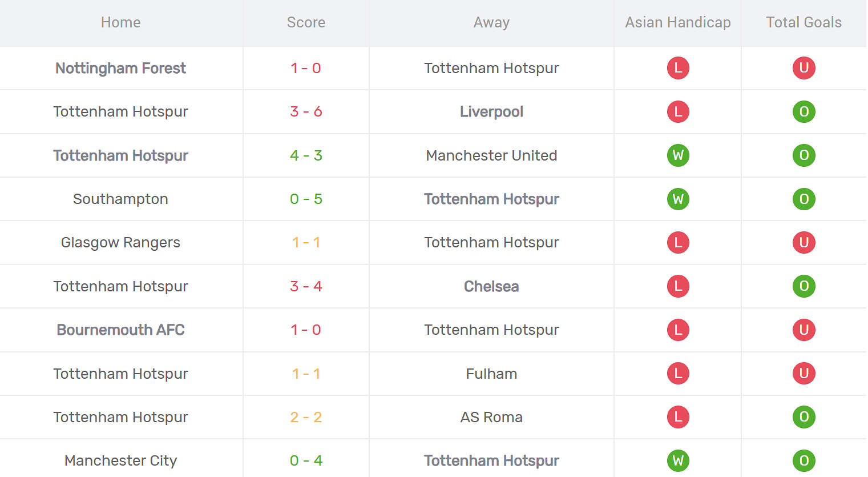
Task: Click the L badge for Nottingham Forest match
Action: tap(678, 68)
